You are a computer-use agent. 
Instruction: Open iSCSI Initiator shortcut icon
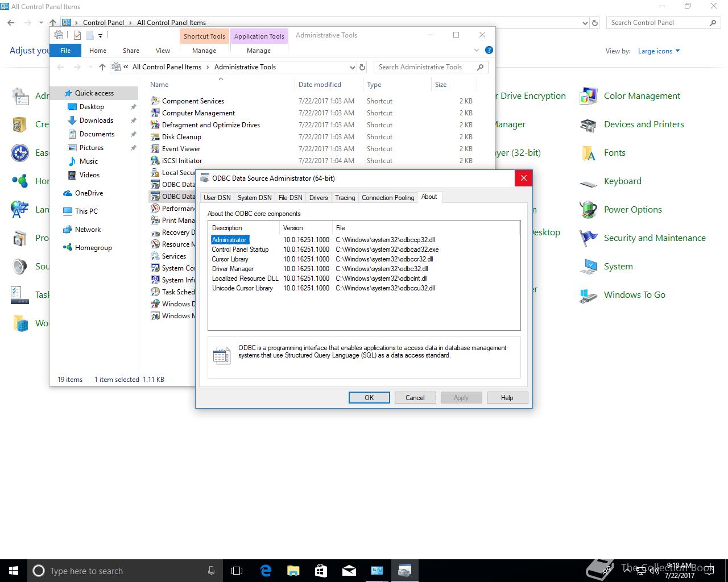(x=155, y=161)
